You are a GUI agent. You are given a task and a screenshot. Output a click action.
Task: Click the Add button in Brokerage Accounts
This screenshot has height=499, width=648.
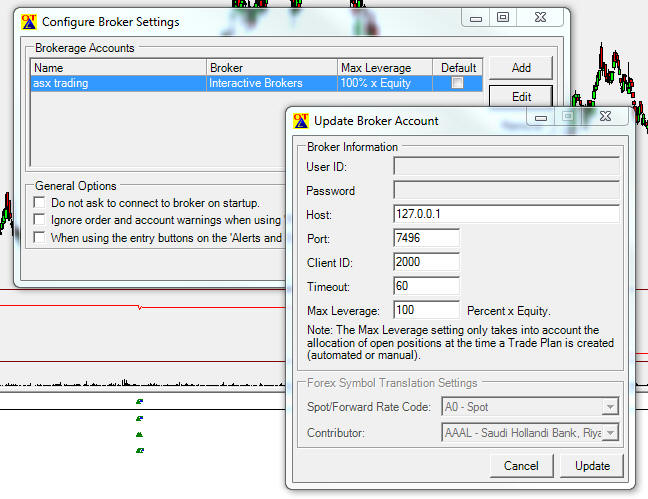[x=521, y=68]
